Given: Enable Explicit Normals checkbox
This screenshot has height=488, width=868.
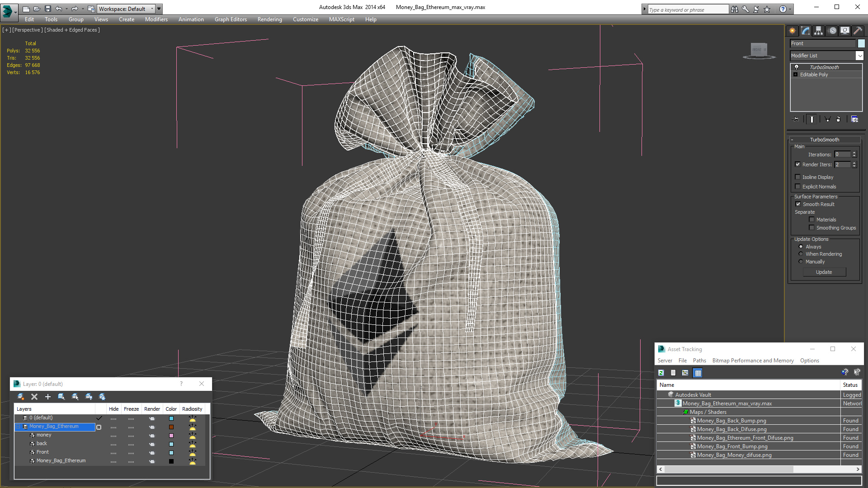Looking at the screenshot, I should coord(798,187).
